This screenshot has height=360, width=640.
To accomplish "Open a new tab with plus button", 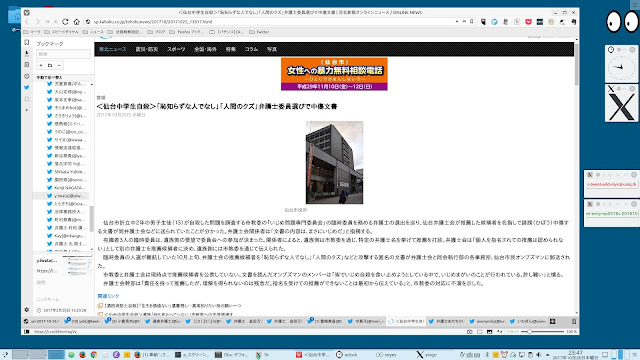I will (x=553, y=322).
